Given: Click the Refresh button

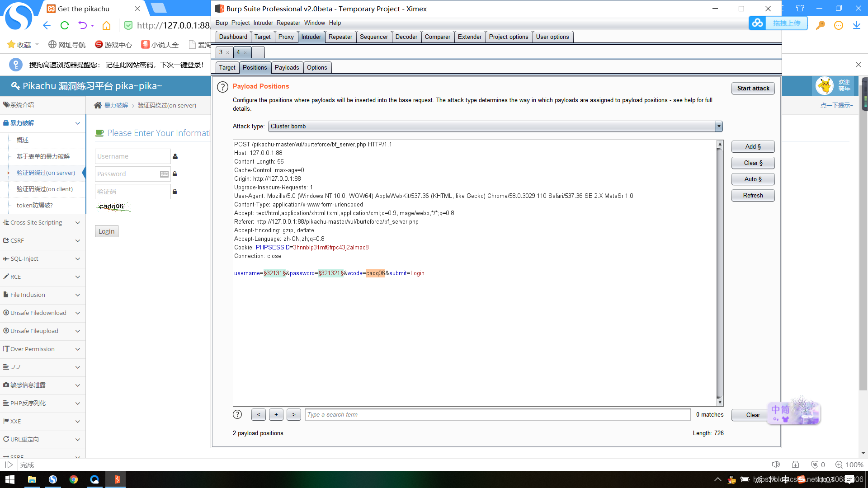Looking at the screenshot, I should tap(753, 195).
